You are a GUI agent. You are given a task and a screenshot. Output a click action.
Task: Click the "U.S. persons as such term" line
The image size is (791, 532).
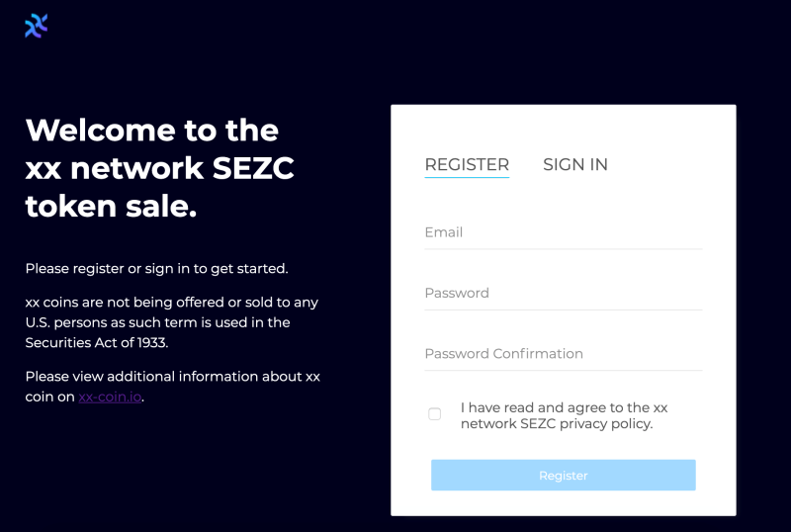pyautogui.click(x=157, y=322)
